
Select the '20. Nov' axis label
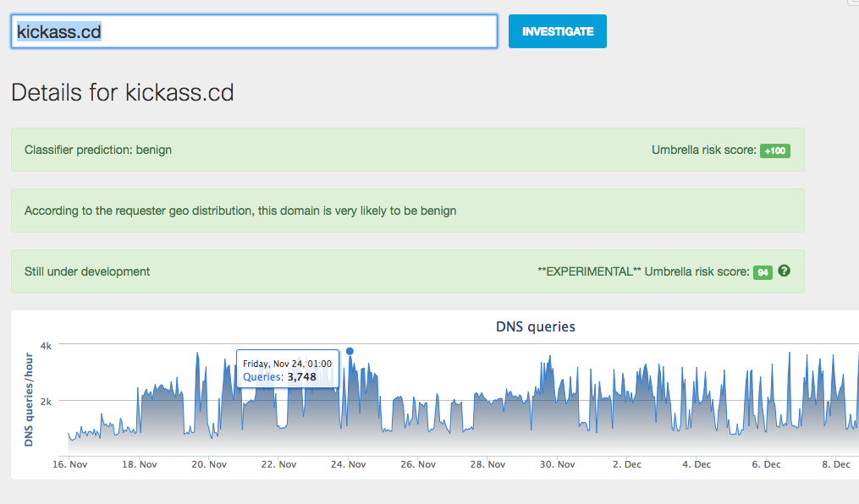(209, 464)
